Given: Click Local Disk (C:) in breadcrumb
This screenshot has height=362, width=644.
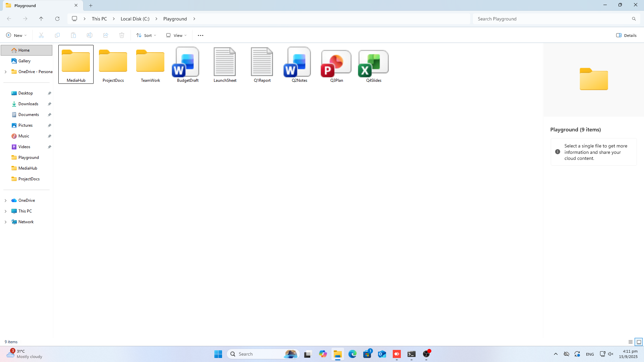Looking at the screenshot, I should [135, 19].
